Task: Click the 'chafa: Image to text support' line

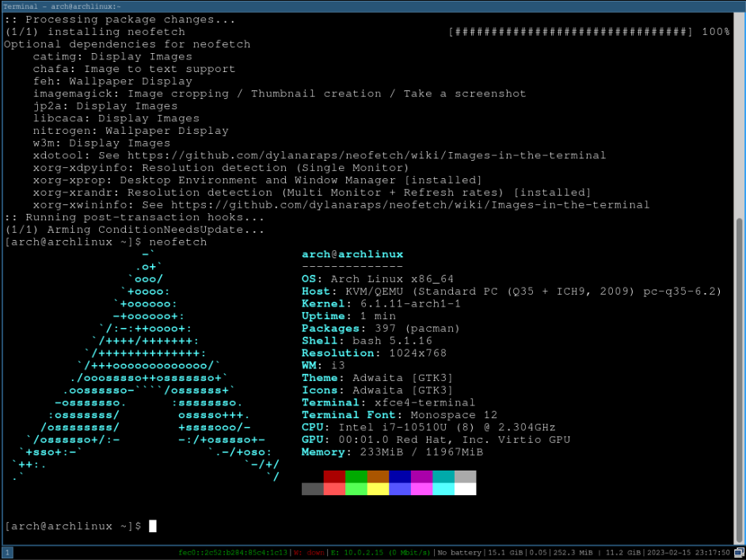Action: point(134,69)
